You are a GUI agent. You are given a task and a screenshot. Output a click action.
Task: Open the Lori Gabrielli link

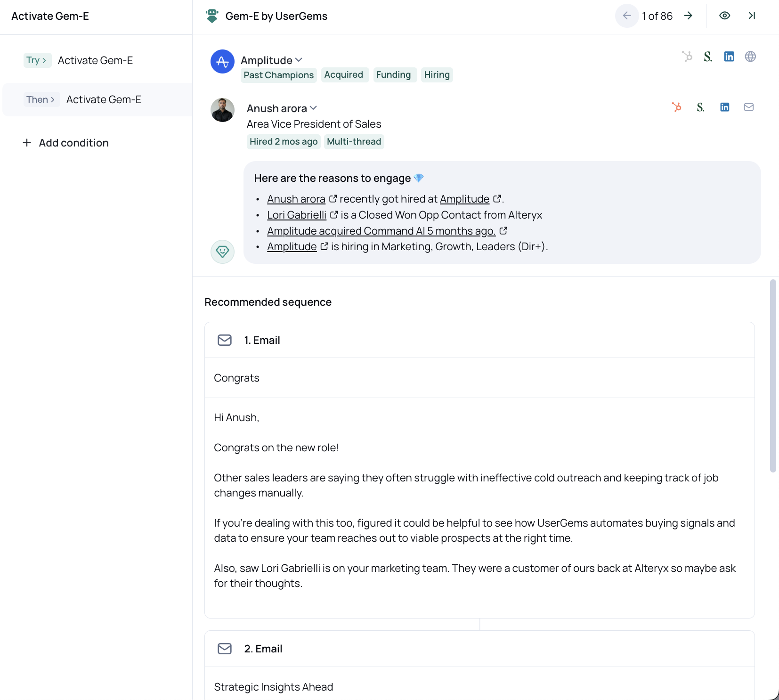click(x=297, y=215)
